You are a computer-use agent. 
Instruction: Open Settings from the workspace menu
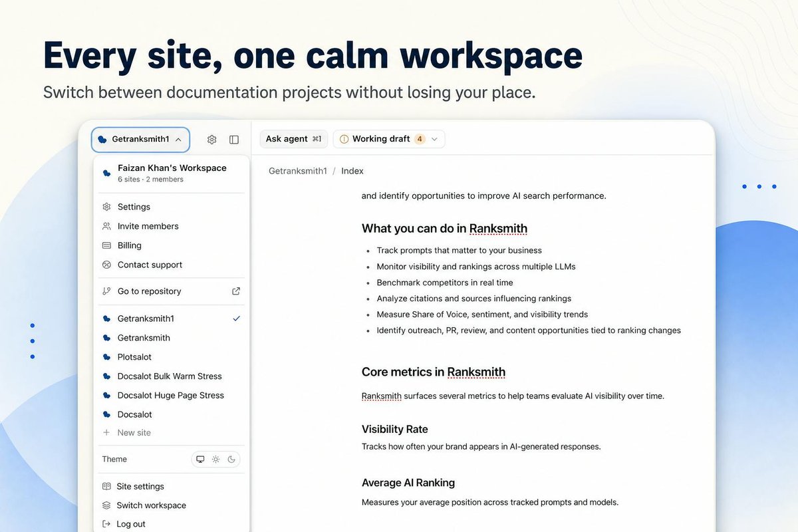point(172,207)
